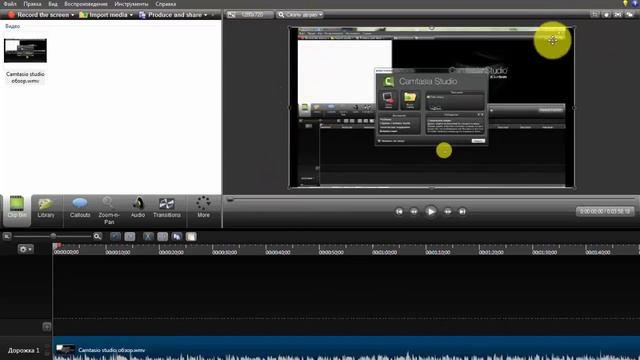Toggle crop mode icon in preview toolbar

tap(595, 14)
